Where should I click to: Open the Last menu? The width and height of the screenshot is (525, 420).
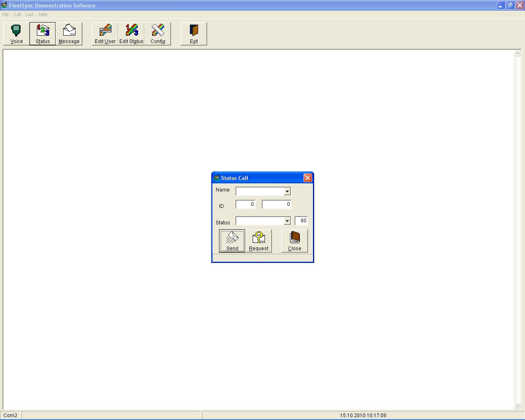[30, 14]
